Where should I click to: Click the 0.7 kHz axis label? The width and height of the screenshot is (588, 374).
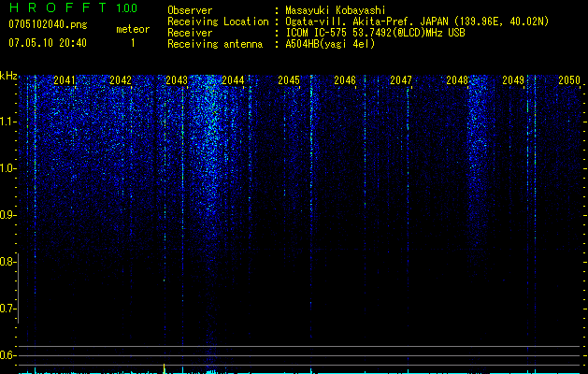[x=7, y=309]
